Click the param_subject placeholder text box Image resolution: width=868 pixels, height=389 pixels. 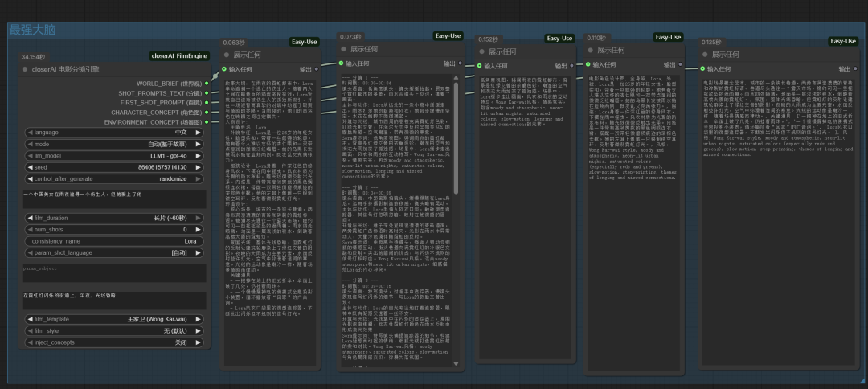pyautogui.click(x=114, y=273)
